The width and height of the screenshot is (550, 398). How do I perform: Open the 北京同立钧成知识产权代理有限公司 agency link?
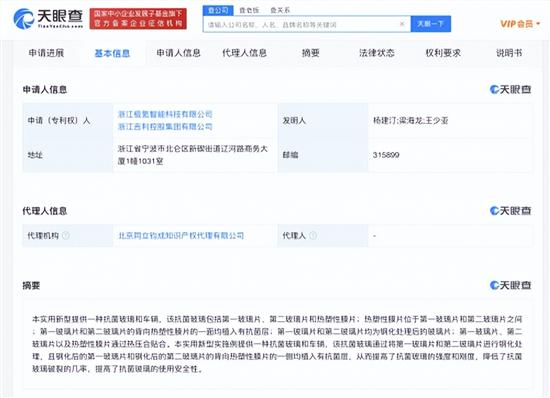coord(181,236)
